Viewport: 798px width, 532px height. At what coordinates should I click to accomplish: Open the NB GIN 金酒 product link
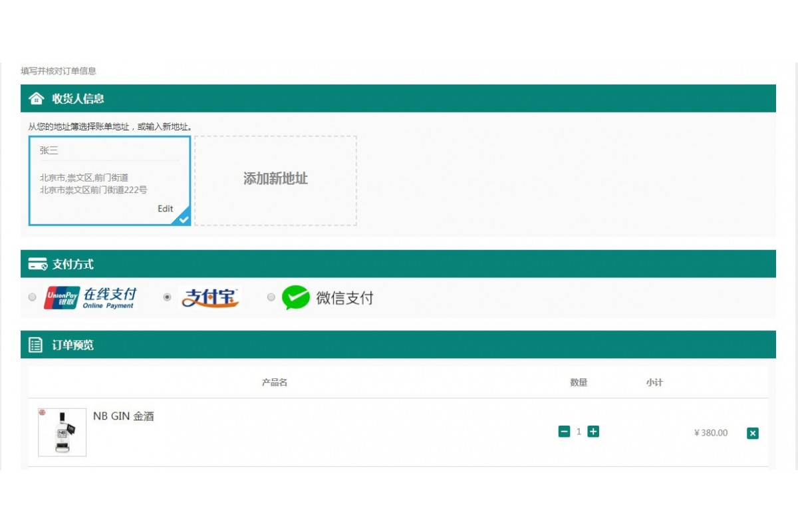tap(123, 416)
